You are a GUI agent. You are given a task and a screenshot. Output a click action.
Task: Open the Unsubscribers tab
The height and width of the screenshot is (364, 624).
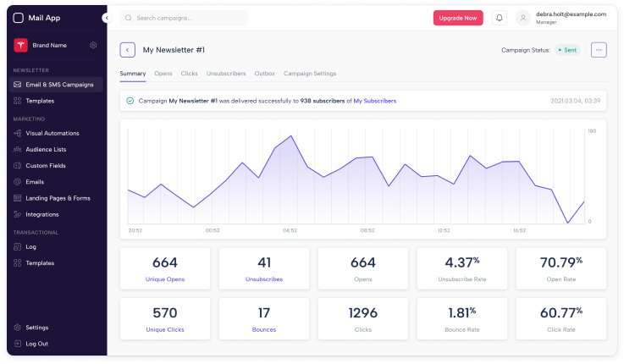[226, 74]
